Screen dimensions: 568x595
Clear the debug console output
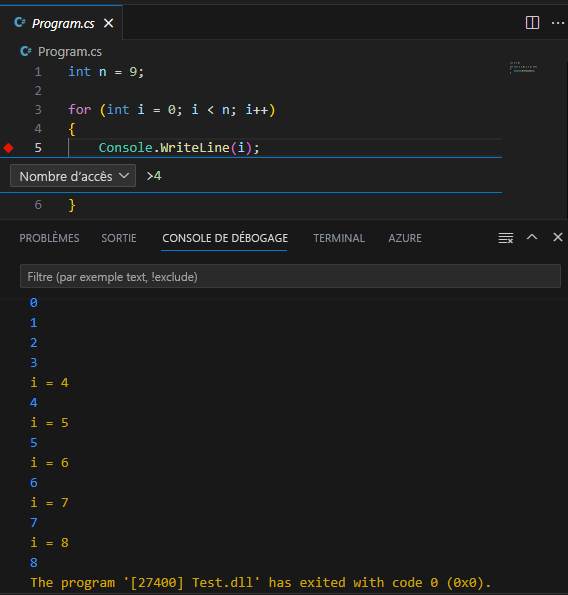pos(505,238)
